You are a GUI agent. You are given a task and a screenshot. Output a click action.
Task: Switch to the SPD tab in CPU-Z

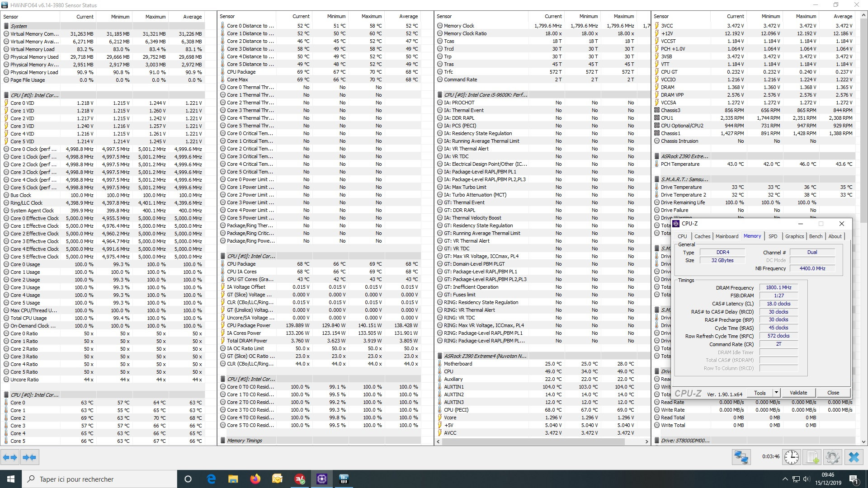[x=773, y=236]
